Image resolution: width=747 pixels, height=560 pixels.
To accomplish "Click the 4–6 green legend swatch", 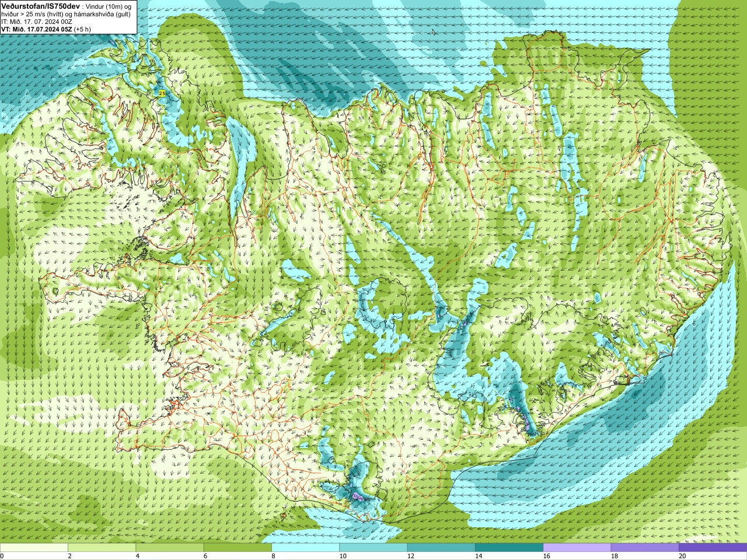I will click(170, 548).
